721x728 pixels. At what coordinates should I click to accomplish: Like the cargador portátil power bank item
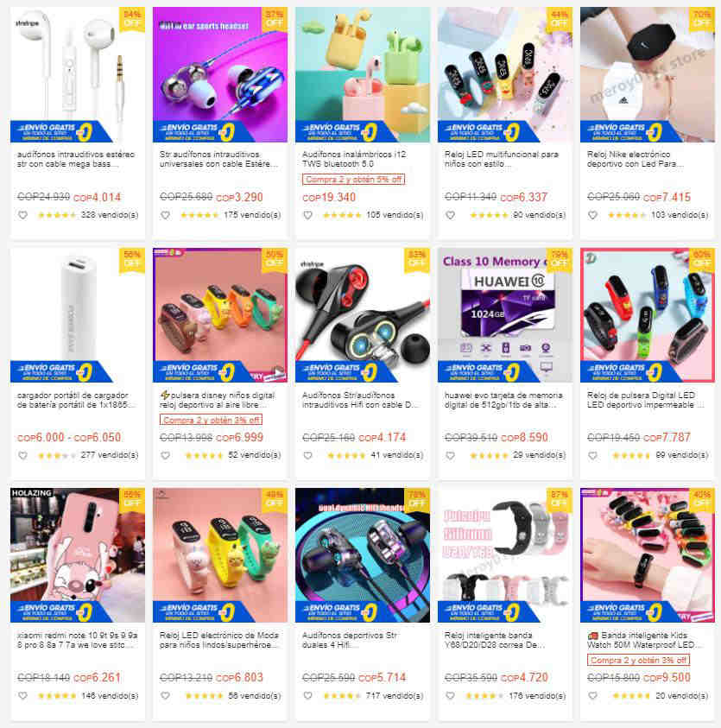(22, 455)
